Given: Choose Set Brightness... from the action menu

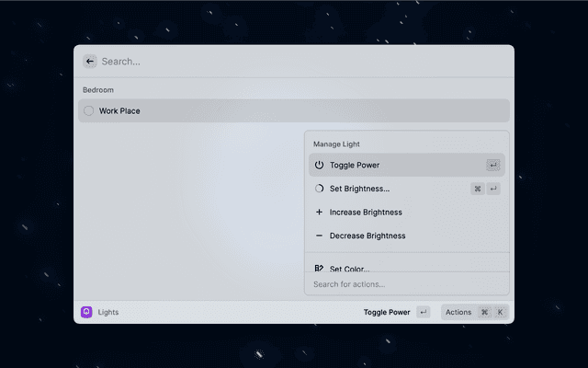Looking at the screenshot, I should click(359, 189).
